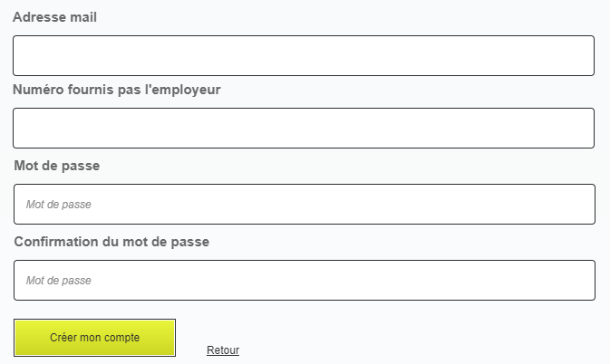The image size is (610, 364).
Task: Place cursor in the email address box
Action: (x=303, y=55)
